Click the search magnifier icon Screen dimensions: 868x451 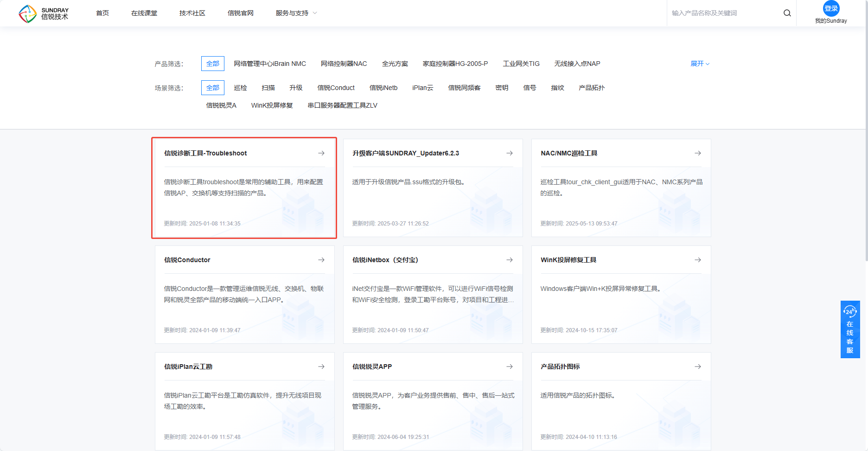click(x=787, y=13)
